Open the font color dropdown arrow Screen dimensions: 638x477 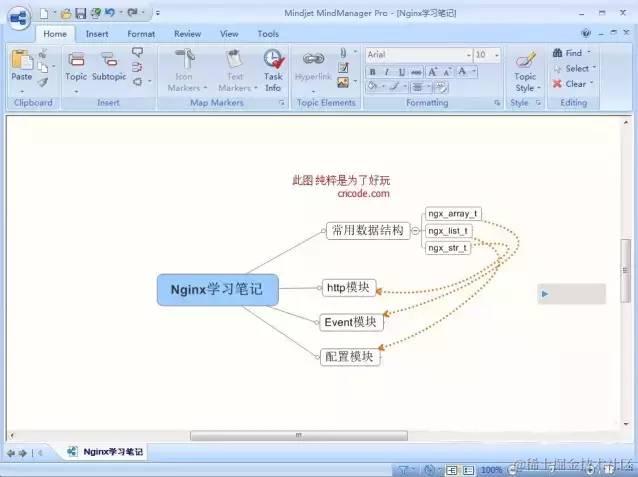click(x=474, y=72)
